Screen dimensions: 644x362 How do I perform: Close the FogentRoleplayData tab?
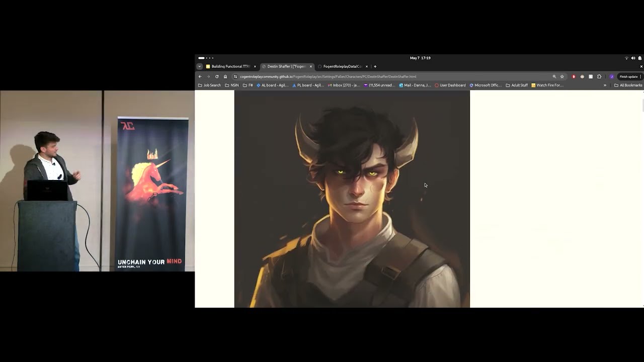click(366, 66)
